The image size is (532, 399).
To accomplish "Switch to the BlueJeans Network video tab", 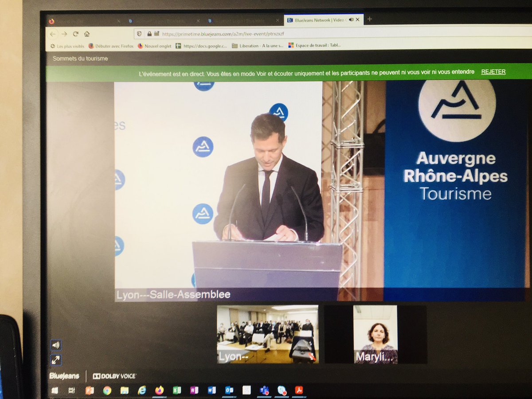I will [324, 20].
